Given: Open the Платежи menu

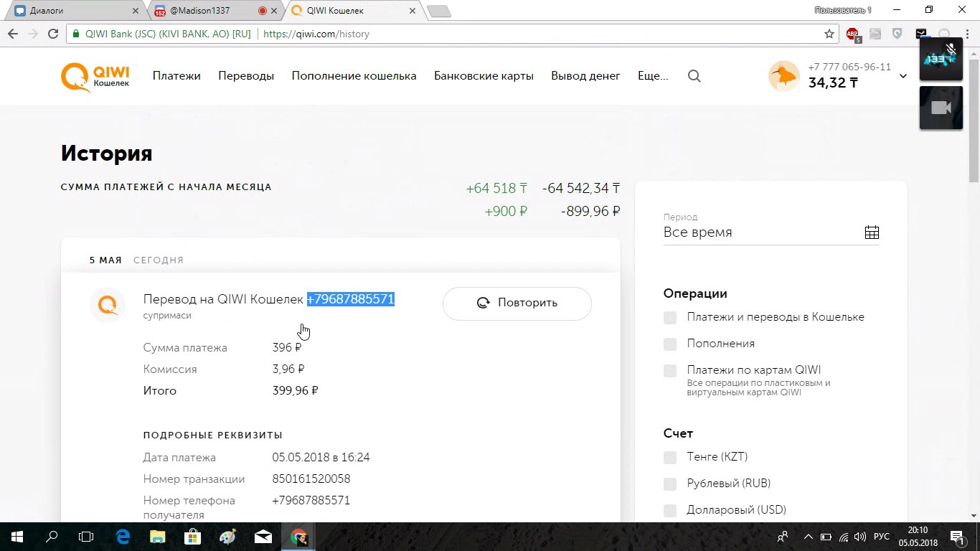Looking at the screenshot, I should tap(176, 75).
